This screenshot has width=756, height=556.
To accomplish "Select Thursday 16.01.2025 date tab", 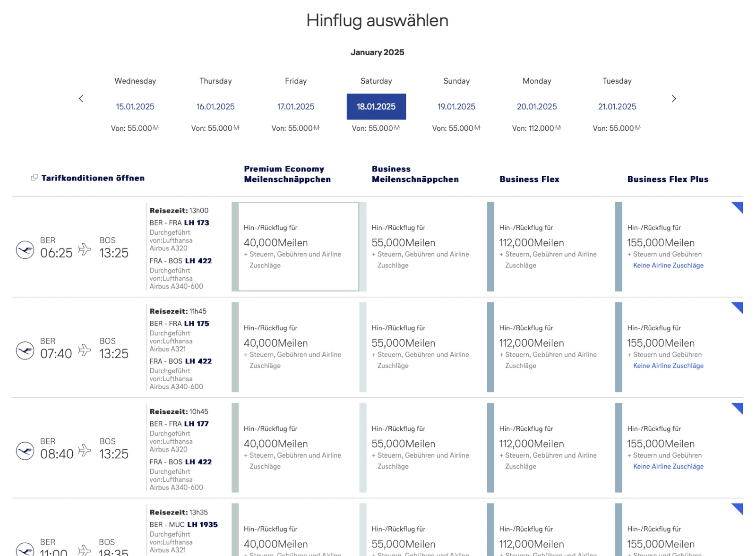I will click(215, 107).
